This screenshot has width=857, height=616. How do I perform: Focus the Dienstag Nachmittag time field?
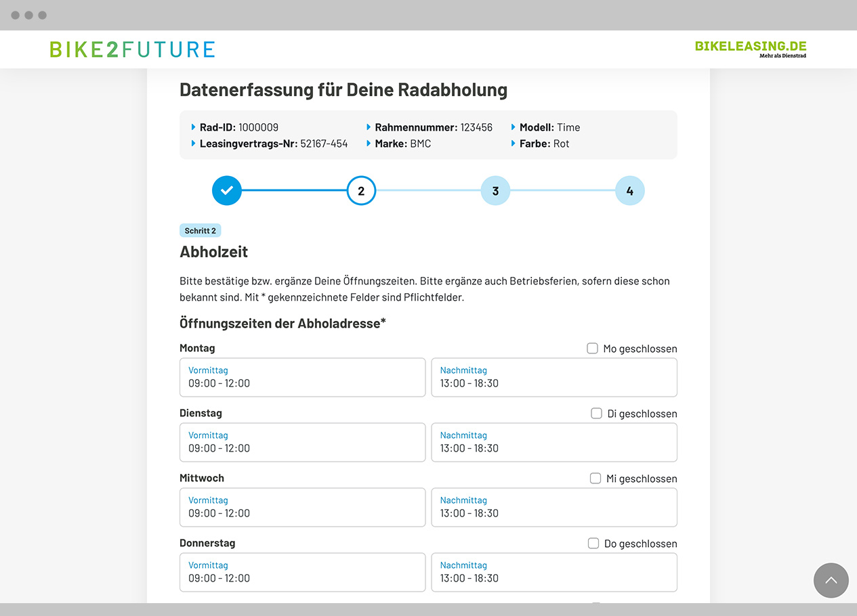553,442
